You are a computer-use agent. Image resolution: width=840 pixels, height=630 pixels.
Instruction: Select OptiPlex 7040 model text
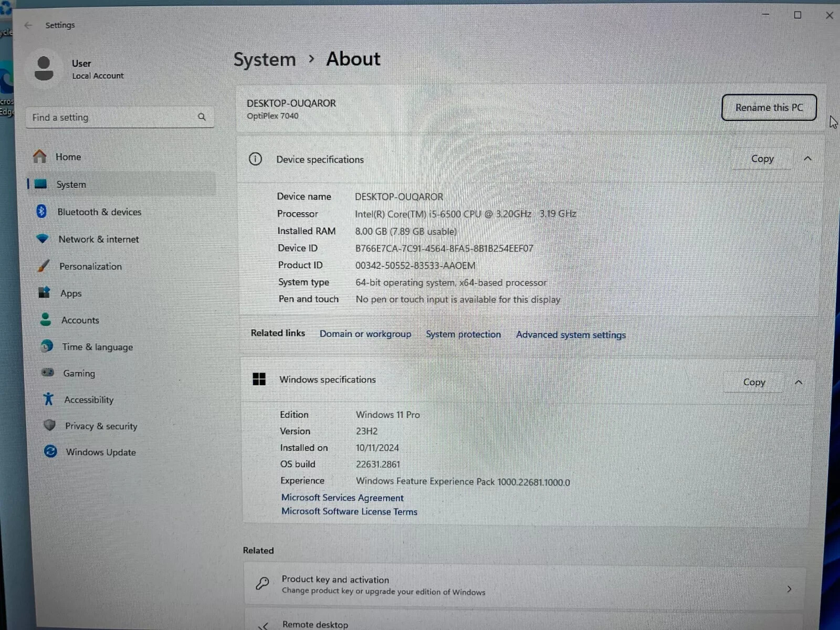point(272,116)
